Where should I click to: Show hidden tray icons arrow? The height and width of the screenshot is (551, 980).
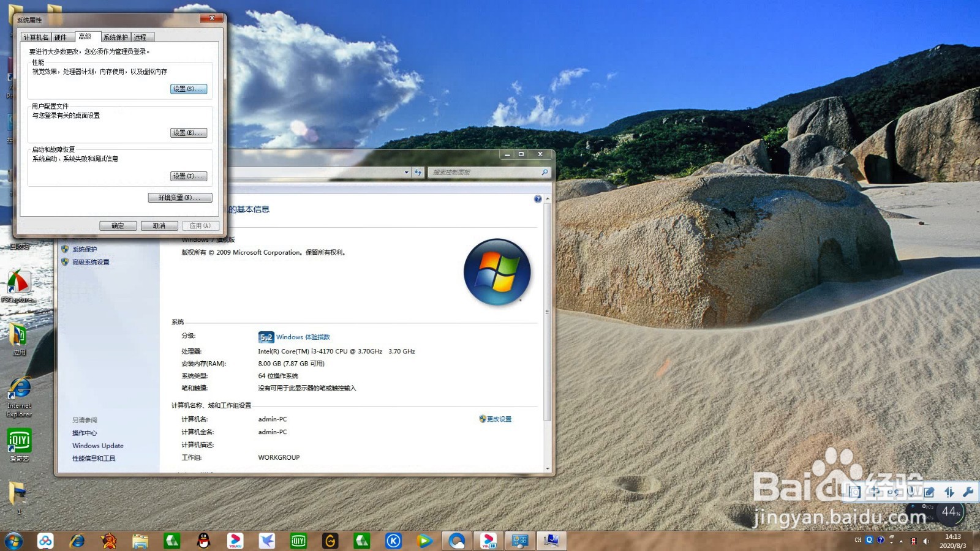pos(902,541)
